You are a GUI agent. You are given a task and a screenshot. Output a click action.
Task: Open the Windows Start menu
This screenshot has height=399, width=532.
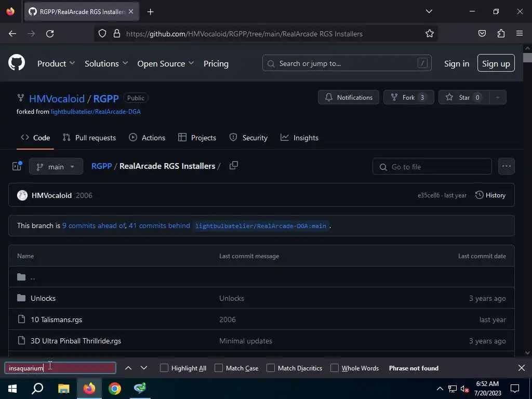pyautogui.click(x=12, y=389)
